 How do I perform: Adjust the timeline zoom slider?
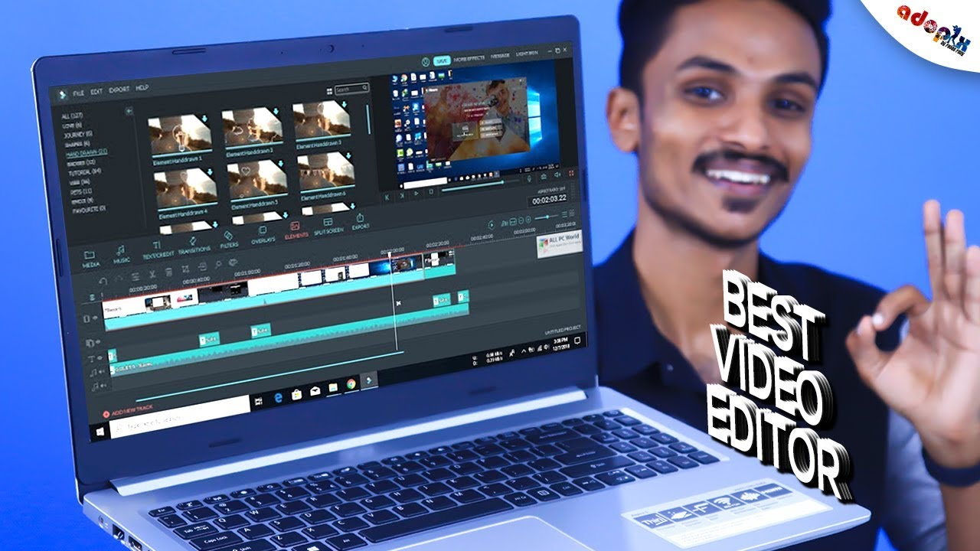[x=547, y=217]
